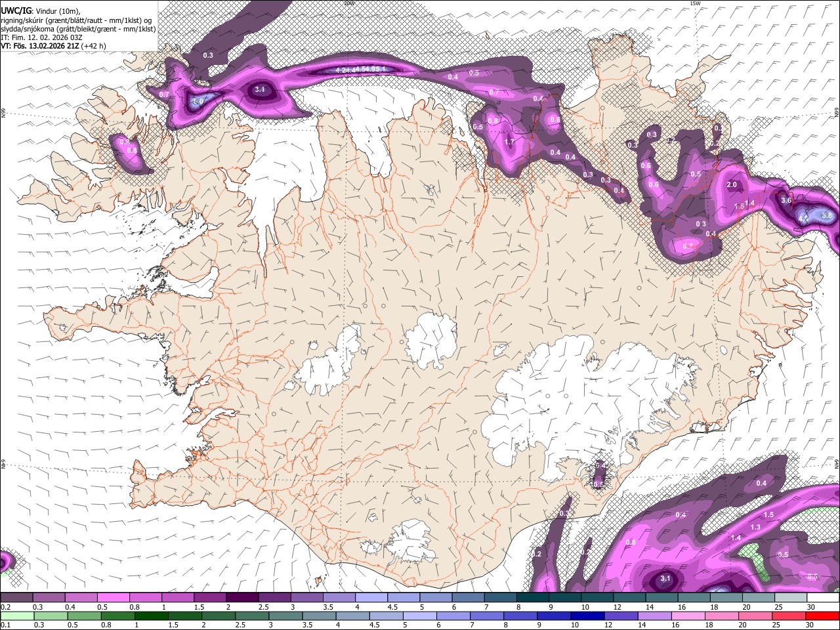This screenshot has width=840, height=630.
Task: Click the 'slydda/snjókoma' legend description line
Action: pos(78,29)
